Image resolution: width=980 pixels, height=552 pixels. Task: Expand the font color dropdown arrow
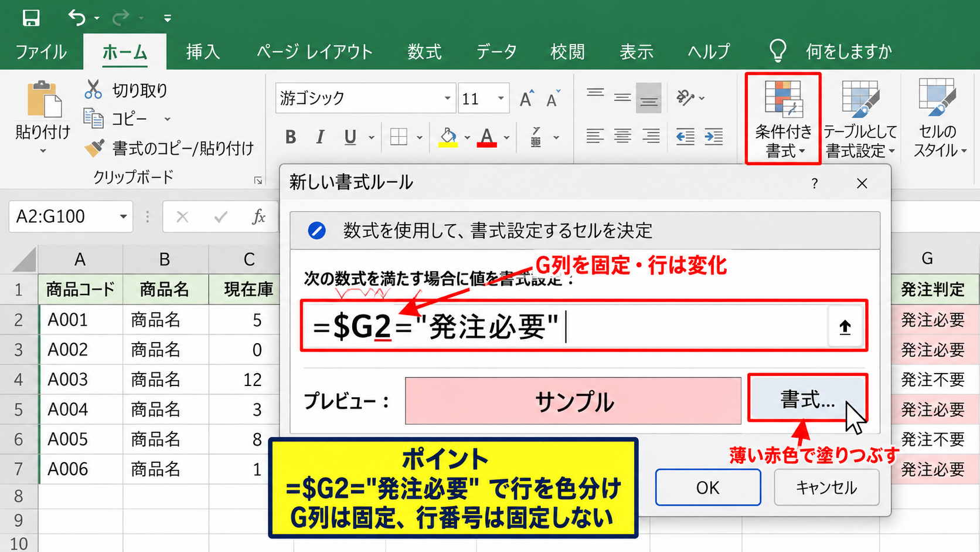(506, 138)
